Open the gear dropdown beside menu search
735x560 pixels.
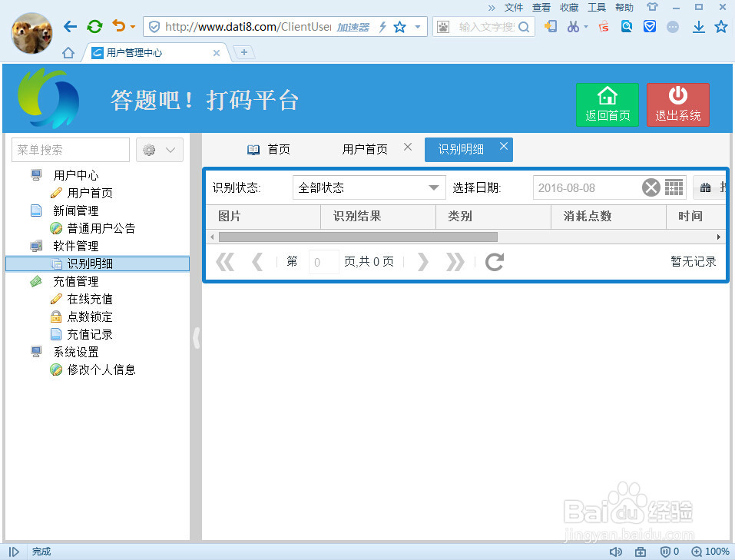pyautogui.click(x=159, y=150)
